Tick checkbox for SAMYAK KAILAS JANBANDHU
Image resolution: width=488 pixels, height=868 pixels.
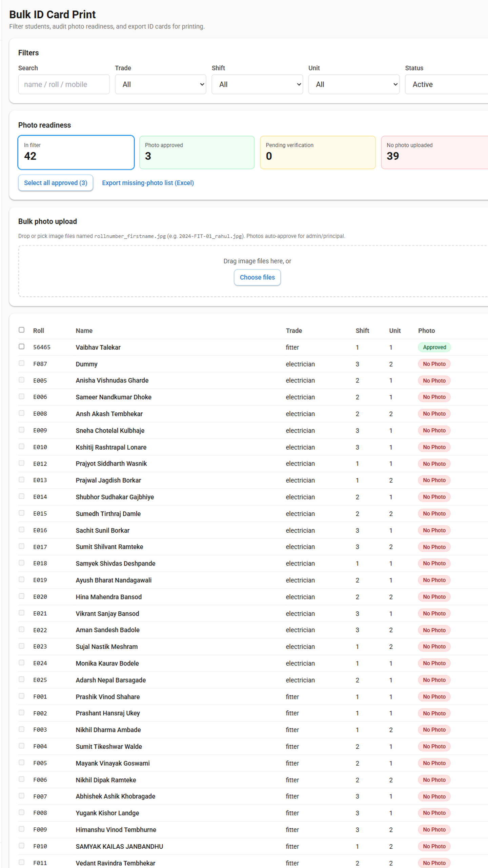[22, 845]
